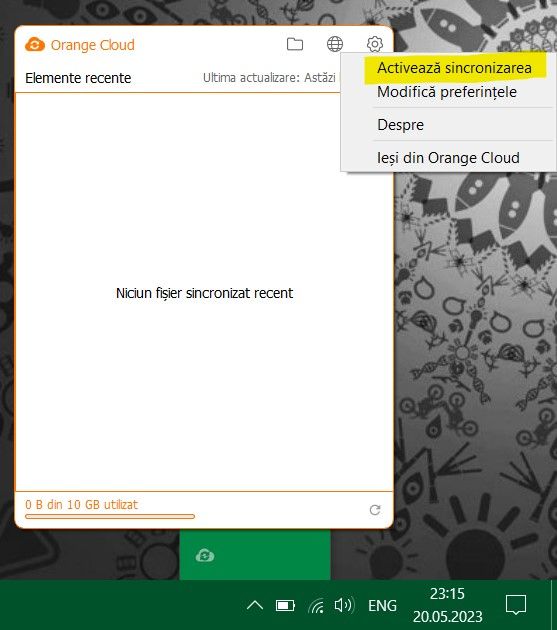Show hidden tray icons chevron
This screenshot has width=557, height=630.
point(255,605)
